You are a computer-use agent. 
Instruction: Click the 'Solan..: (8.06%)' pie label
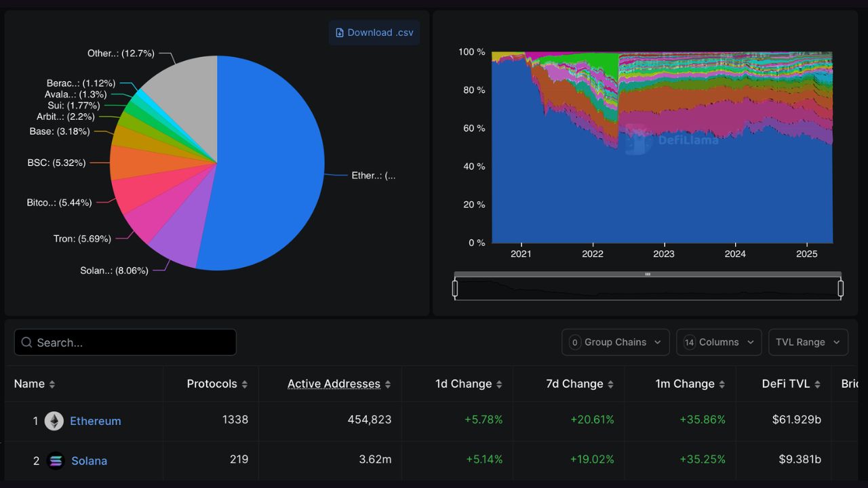[114, 270]
